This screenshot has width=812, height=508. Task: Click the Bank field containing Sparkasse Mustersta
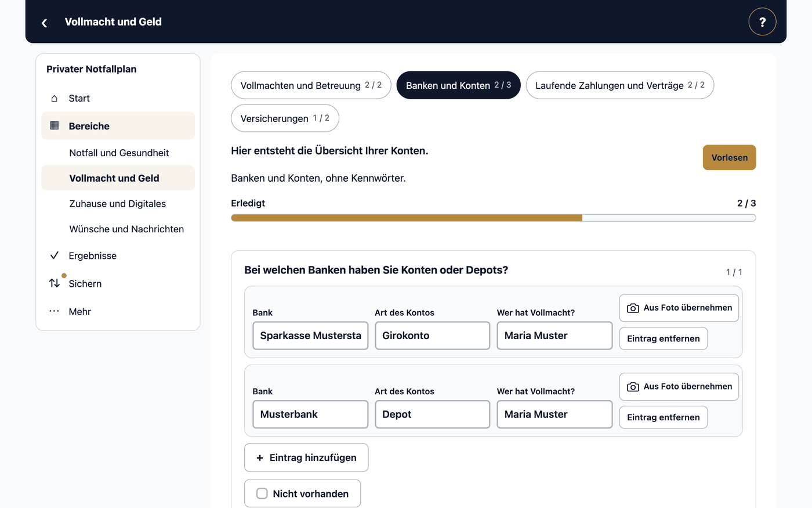pyautogui.click(x=310, y=336)
